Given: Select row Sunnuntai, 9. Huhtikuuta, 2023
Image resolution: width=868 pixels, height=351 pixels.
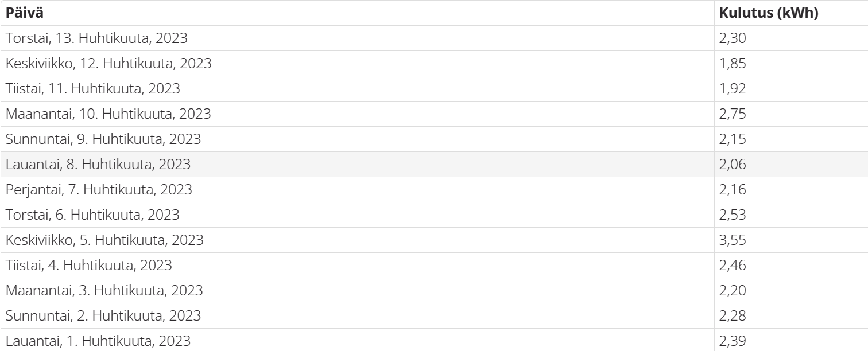Looking at the screenshot, I should (x=434, y=139).
